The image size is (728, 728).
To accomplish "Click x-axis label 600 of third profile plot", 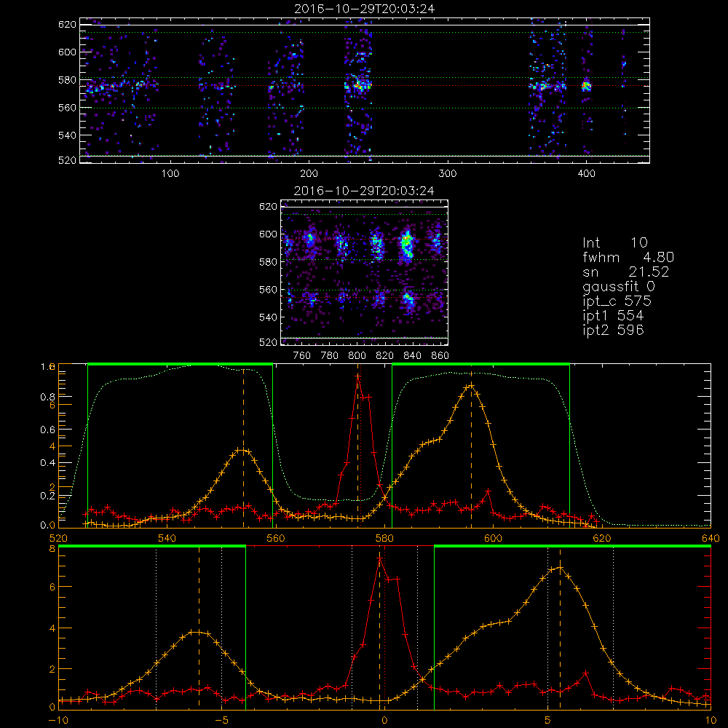I will tap(493, 538).
